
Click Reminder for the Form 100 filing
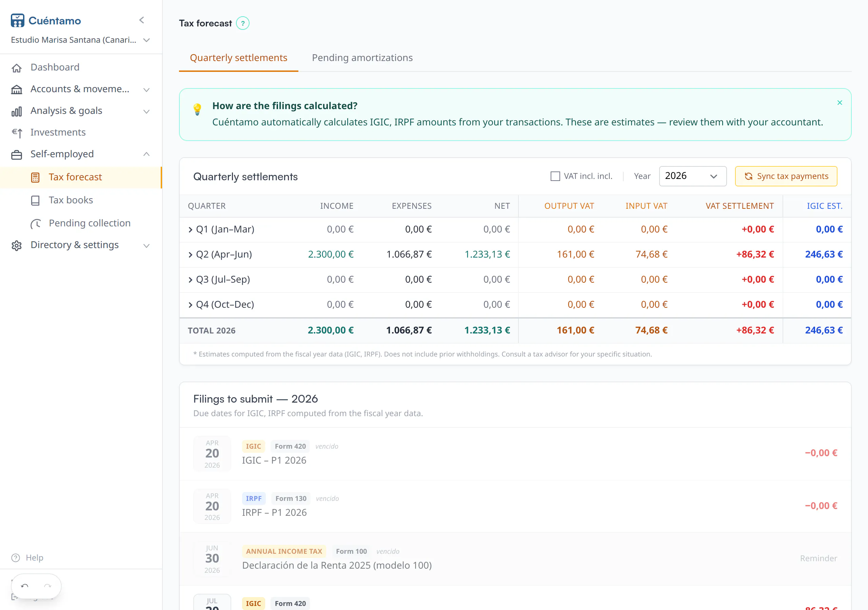point(818,558)
